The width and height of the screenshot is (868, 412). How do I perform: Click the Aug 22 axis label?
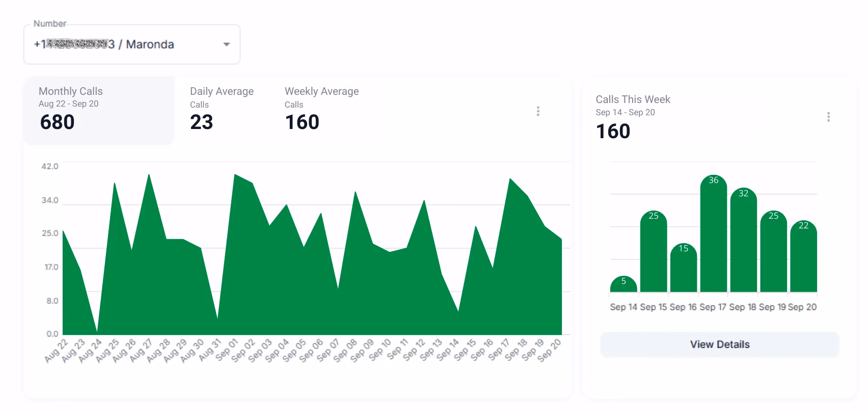(56, 350)
